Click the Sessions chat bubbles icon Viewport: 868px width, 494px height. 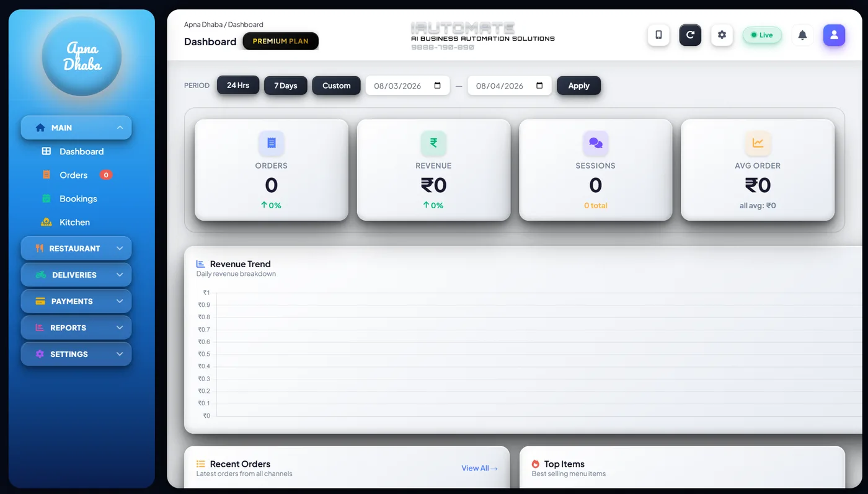[x=596, y=143]
